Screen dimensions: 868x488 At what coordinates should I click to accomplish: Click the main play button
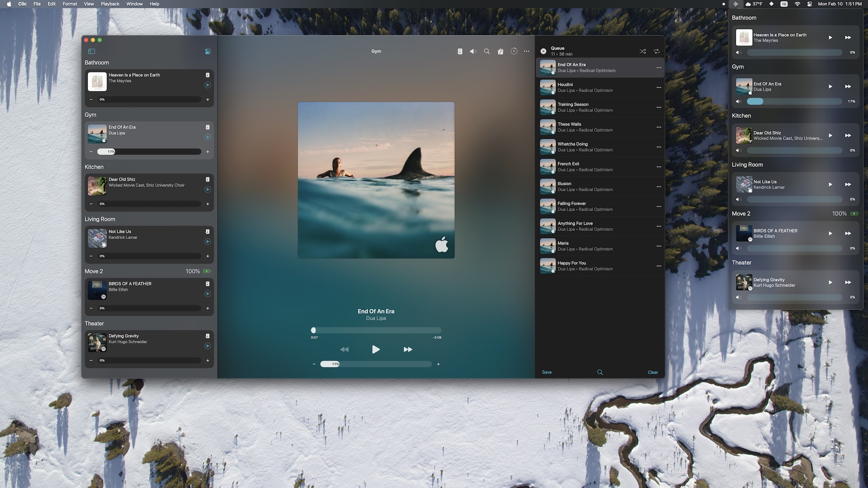coord(376,349)
